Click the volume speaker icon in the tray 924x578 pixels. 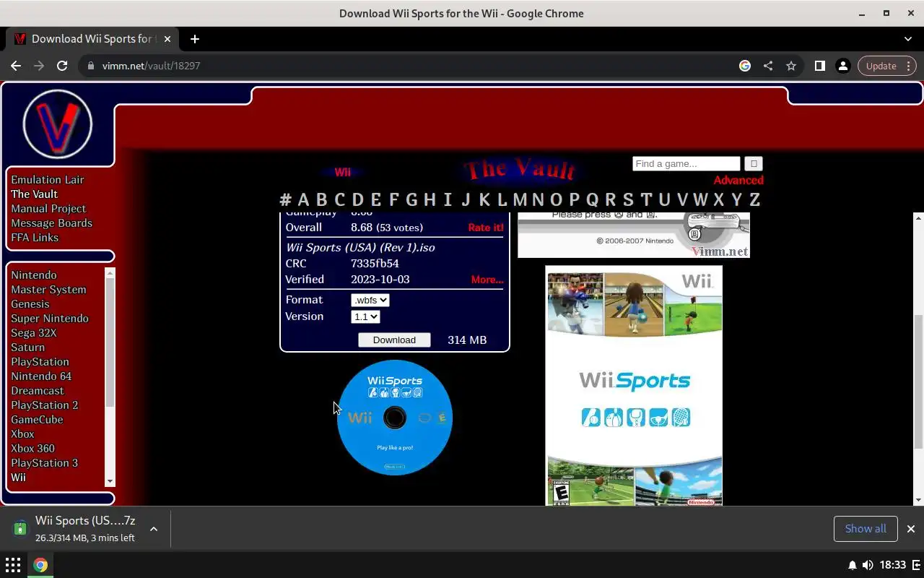click(x=868, y=565)
